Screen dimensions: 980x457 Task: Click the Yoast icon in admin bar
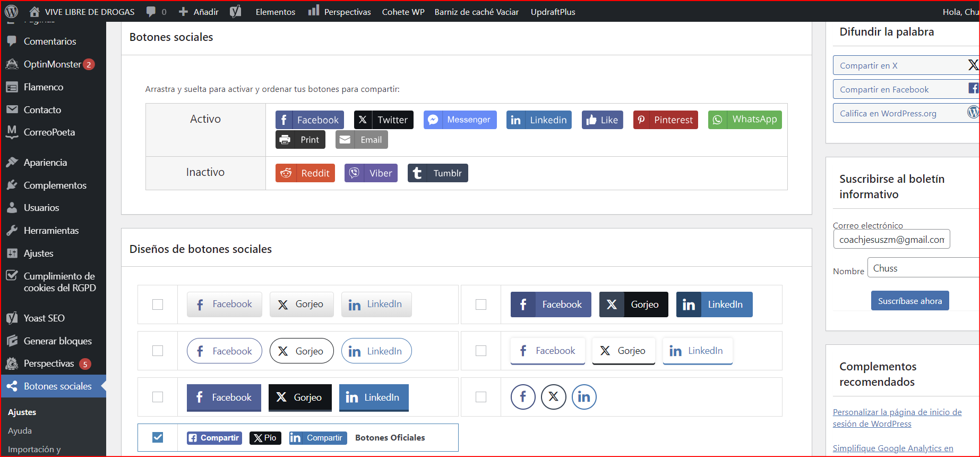[x=236, y=12]
